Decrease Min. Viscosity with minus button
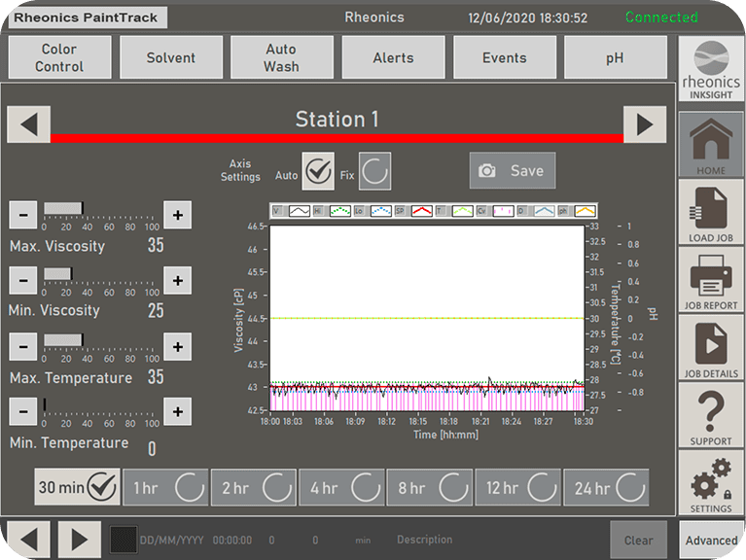Viewport: 746px width, 560px height. (x=23, y=280)
